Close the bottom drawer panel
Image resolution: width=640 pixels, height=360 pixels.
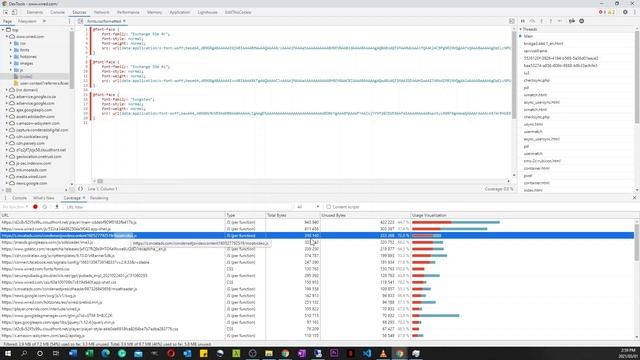(x=634, y=198)
